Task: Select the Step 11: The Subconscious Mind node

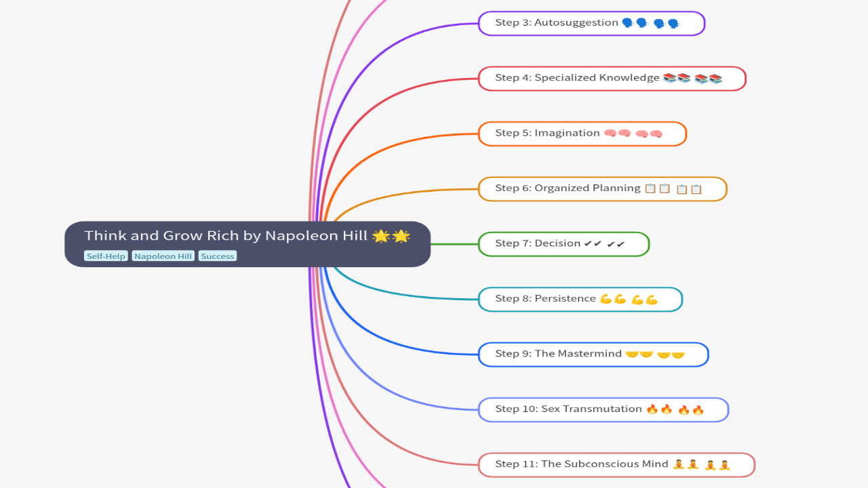Action: (x=616, y=465)
